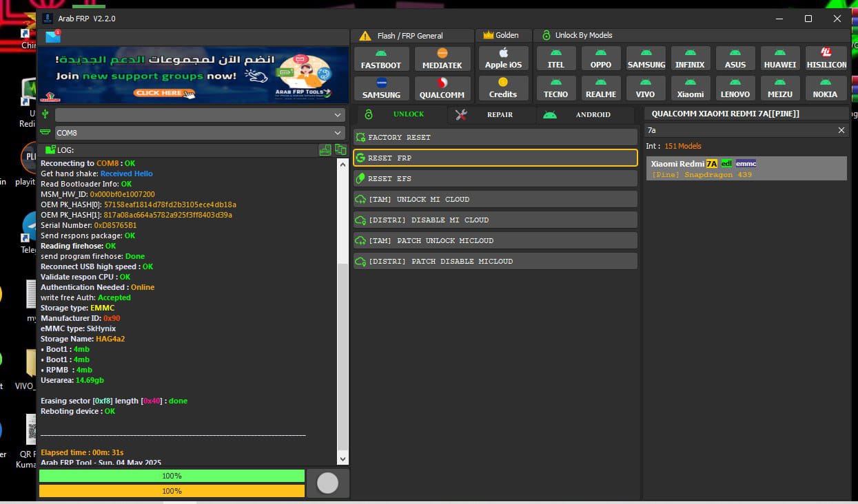Open the Credits button
This screenshot has height=504, width=858.
(x=503, y=88)
